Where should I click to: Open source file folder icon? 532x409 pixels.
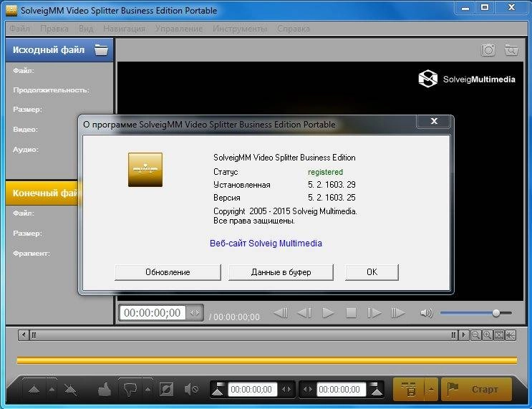[x=101, y=50]
